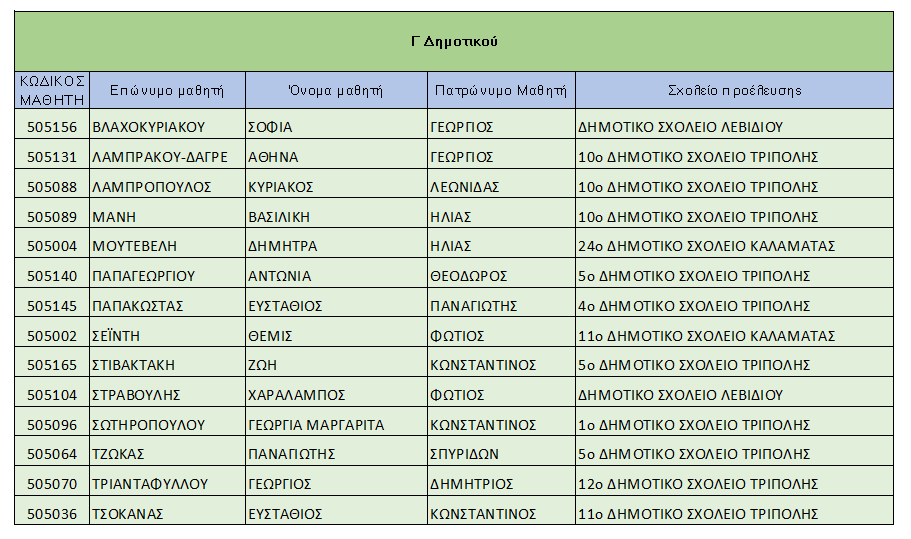Select the surname cell ΒΛΑΧΟΚΥΡΙΑΚΟΥ
911x539 pixels.
point(148,127)
